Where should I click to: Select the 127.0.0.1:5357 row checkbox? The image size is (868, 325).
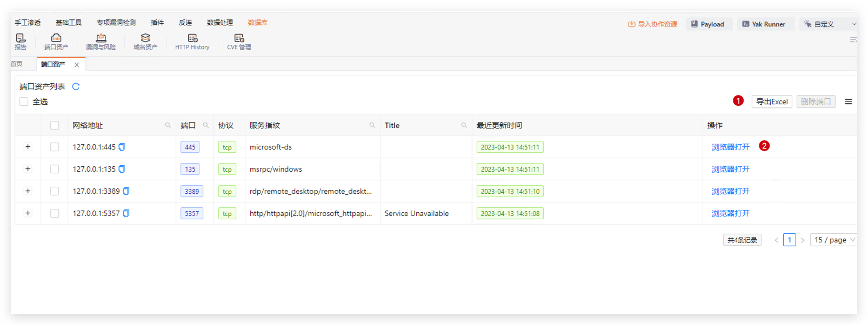55,213
